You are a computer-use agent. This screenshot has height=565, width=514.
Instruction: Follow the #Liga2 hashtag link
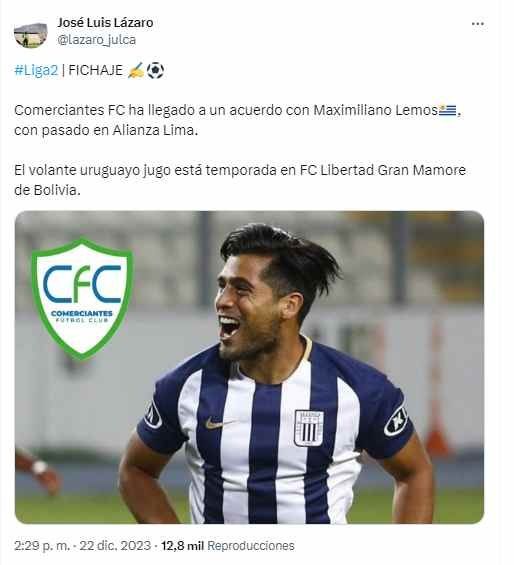click(36, 70)
